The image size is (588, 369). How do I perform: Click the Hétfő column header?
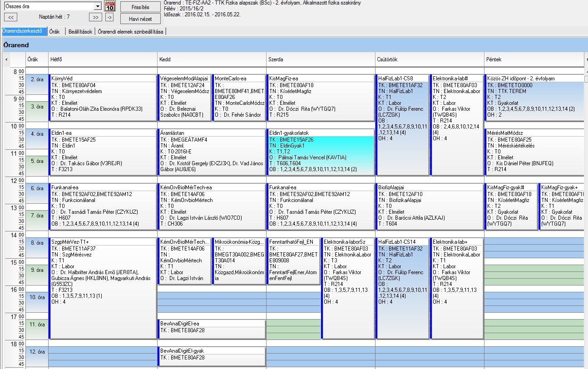103,59
